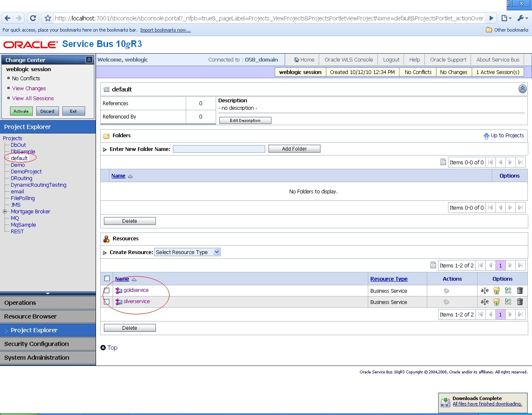This screenshot has height=415, width=532.
Task: Click collapse handle above the Operations section
Action: click(48, 294)
